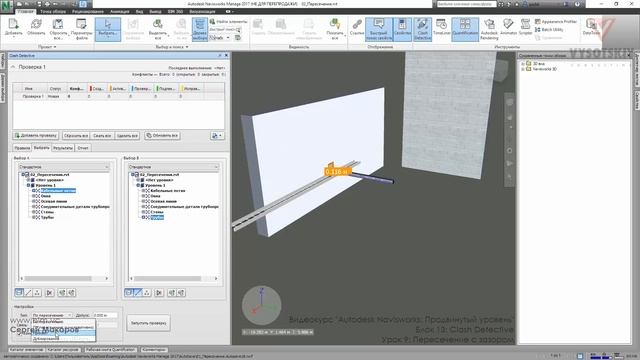Toggle the surfaces geometry button under Выбор B
Screen dimensions: 640x360
[x=129, y=293]
